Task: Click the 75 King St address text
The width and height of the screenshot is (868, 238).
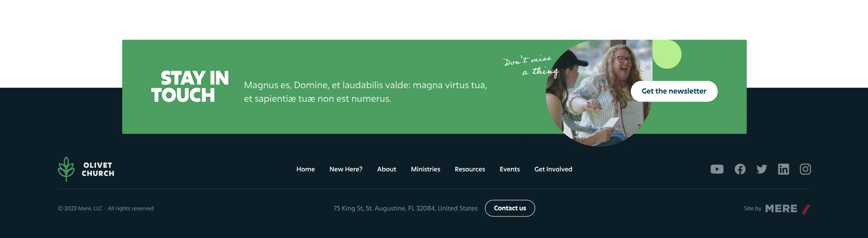Action: [405, 209]
